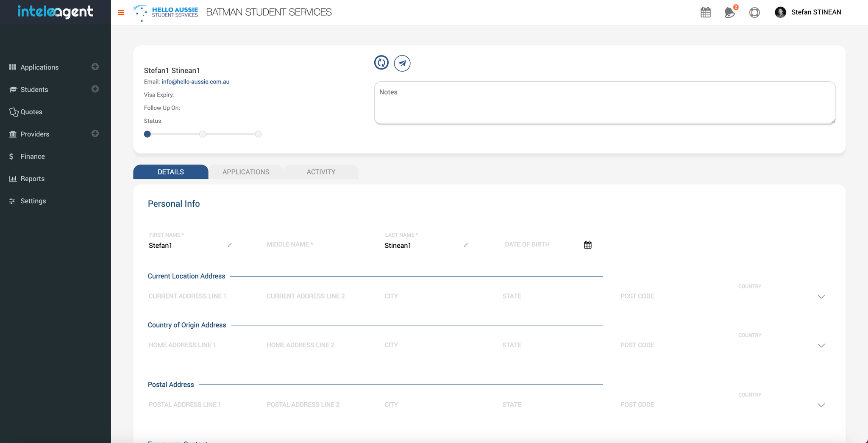Click pencil edit icon beside First Name

pos(230,245)
